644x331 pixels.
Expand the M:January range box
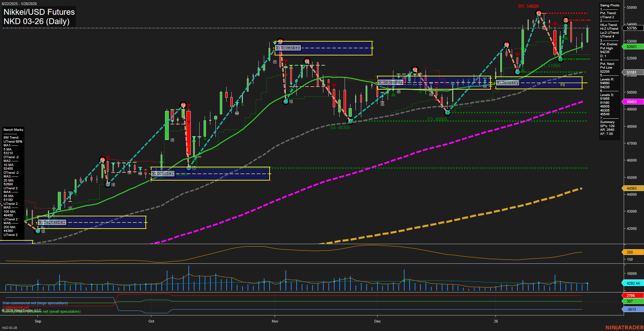(x=507, y=82)
